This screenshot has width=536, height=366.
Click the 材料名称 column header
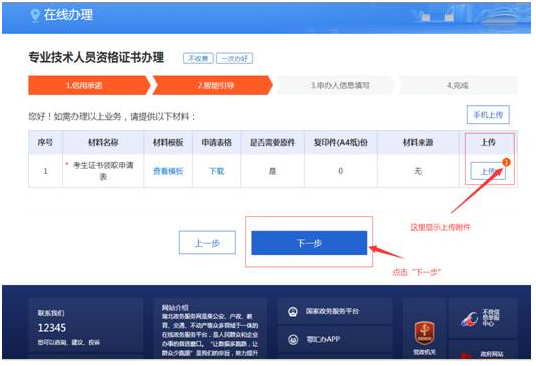103,142
